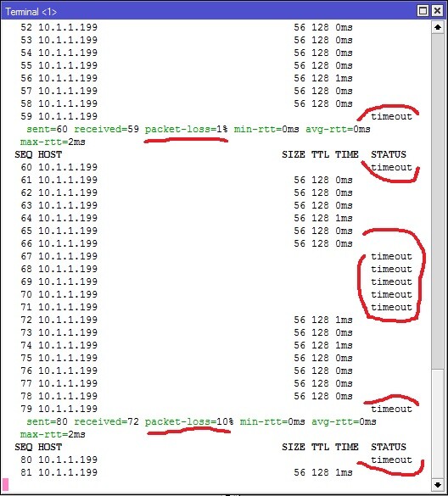Click the scrollbar down arrow

coord(438,485)
